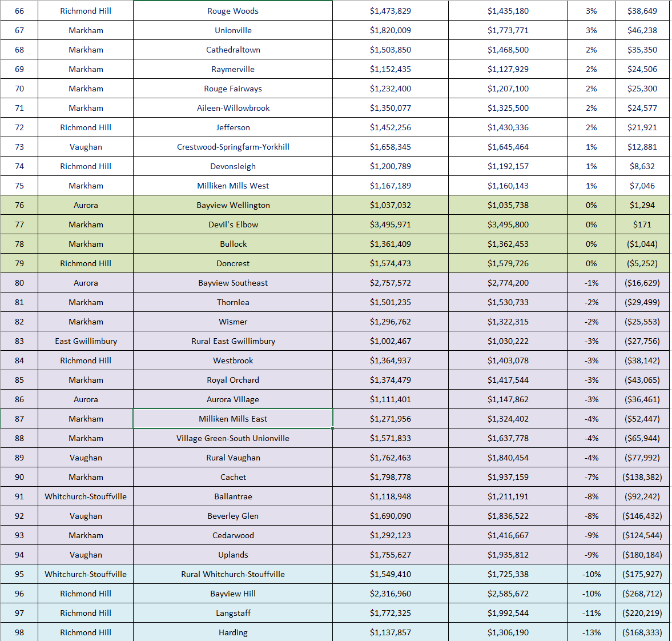This screenshot has width=672, height=641.
Task: Select Bayview Southeast cell
Action: tap(233, 283)
